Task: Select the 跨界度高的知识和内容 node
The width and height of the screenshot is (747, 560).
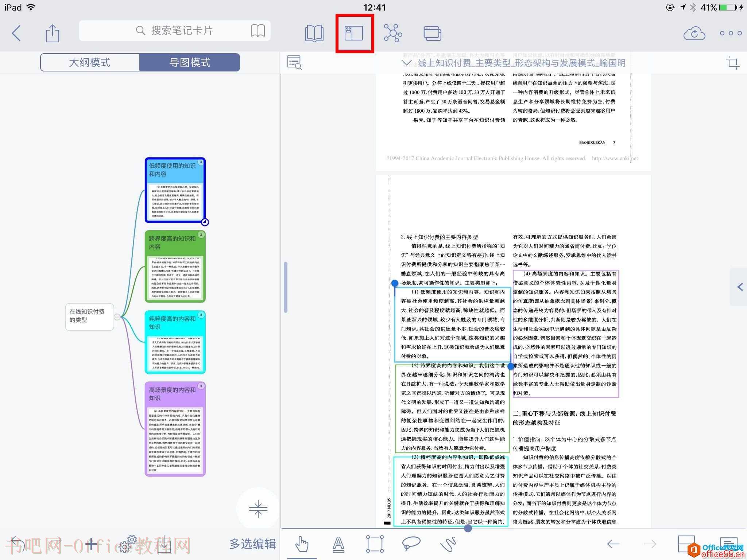Action: tap(175, 266)
